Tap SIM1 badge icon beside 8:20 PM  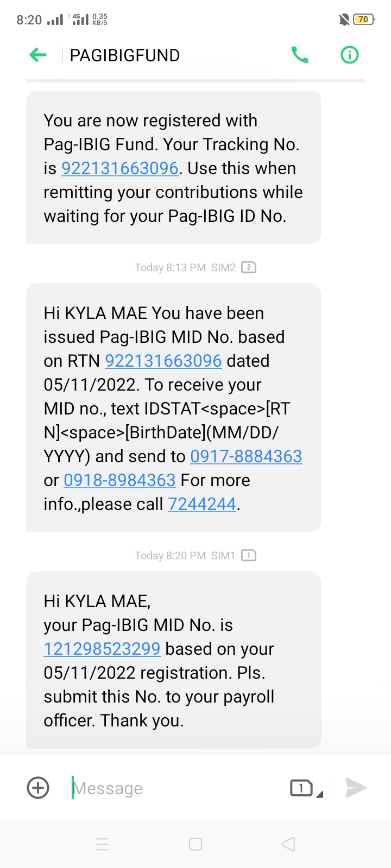(249, 556)
